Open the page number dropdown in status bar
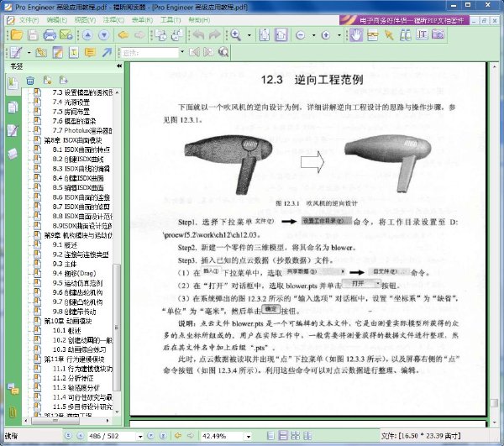This screenshot has width=504, height=446. pyautogui.click(x=140, y=437)
